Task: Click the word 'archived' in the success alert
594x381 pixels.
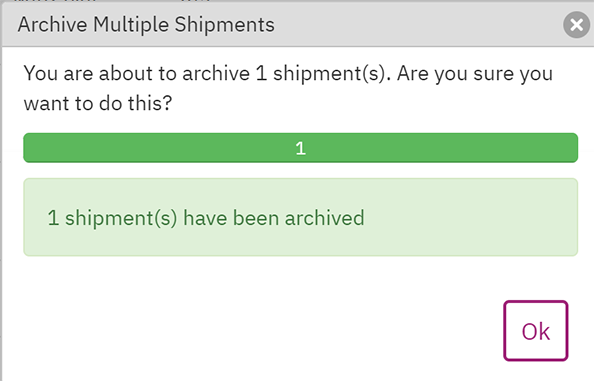Action: [x=324, y=218]
